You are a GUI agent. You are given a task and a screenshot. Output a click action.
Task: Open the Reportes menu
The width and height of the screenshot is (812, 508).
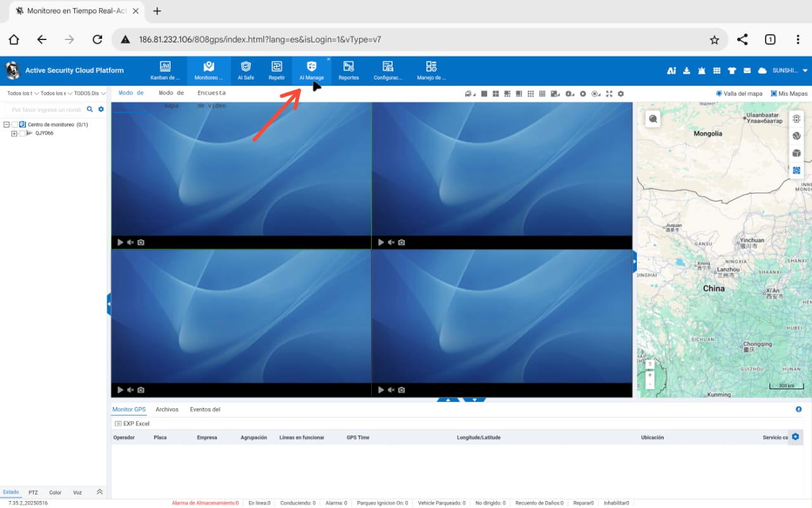(348, 70)
